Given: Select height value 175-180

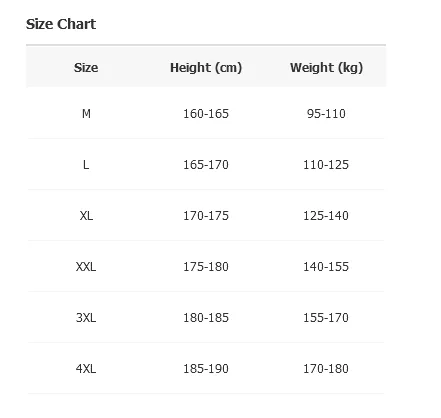Looking at the screenshot, I should pos(206,267).
